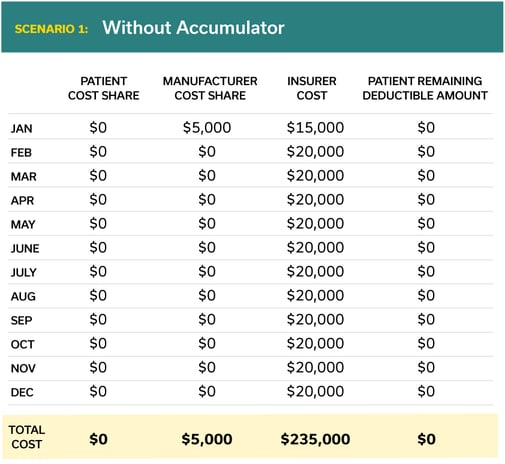505x464 pixels.
Task: Click 'PATIENT REMAINING DEDUCTIBLE AMOUNT' header
Action: pos(425,88)
